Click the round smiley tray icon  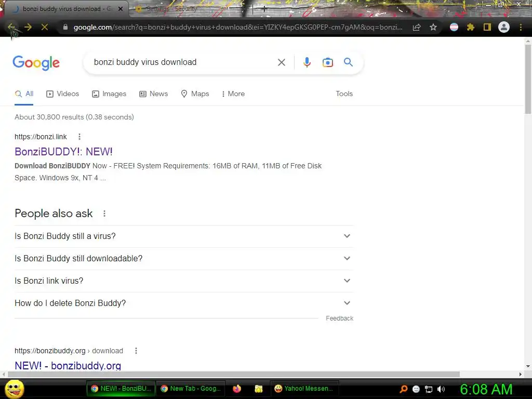416,389
